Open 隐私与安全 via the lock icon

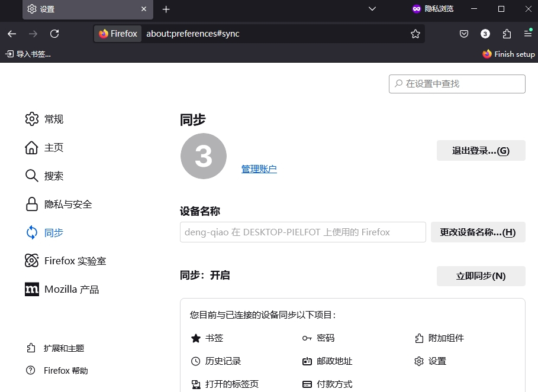31,204
